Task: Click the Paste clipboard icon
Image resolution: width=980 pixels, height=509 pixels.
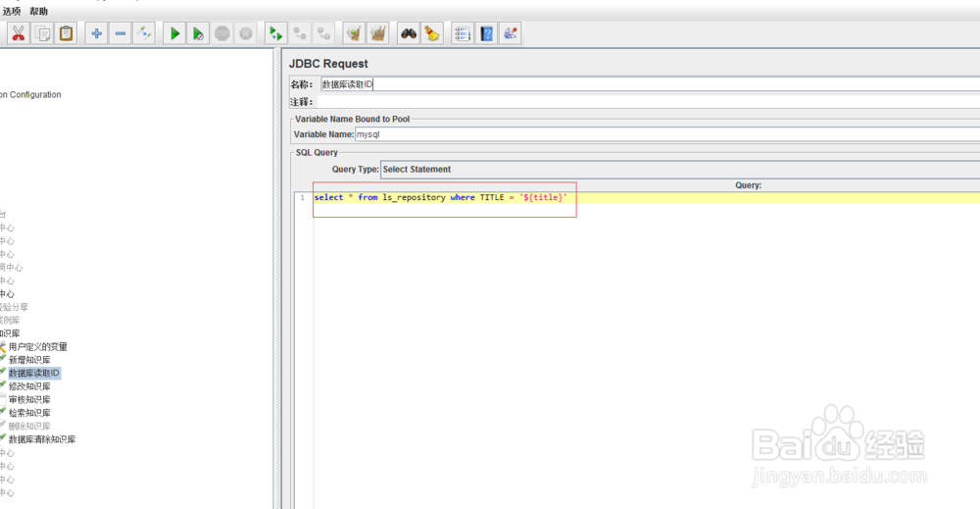Action: click(x=67, y=33)
